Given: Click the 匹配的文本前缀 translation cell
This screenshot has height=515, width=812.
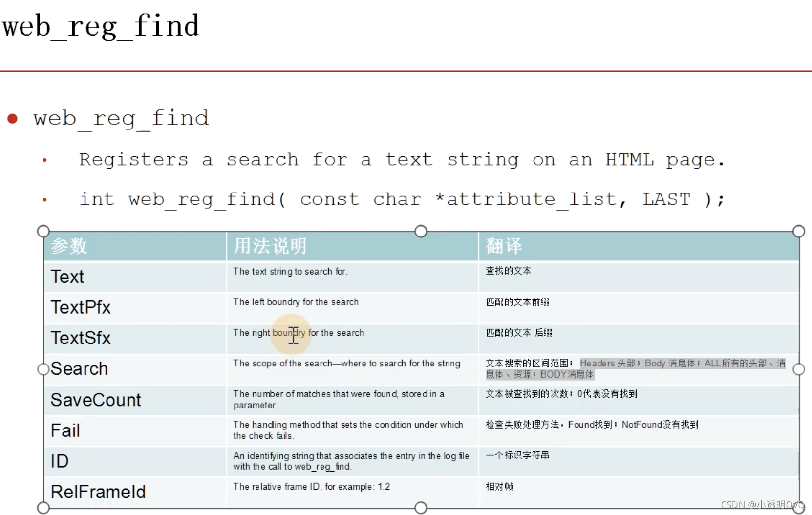Looking at the screenshot, I should pyautogui.click(x=639, y=308).
